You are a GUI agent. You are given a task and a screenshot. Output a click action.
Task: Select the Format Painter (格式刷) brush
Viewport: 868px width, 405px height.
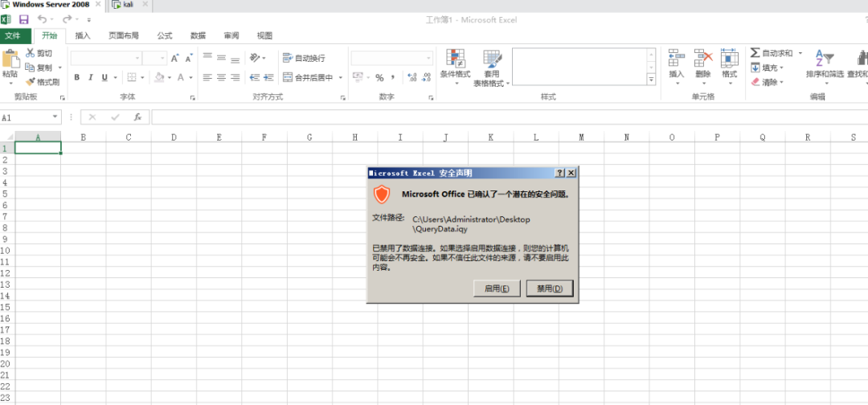[30, 82]
